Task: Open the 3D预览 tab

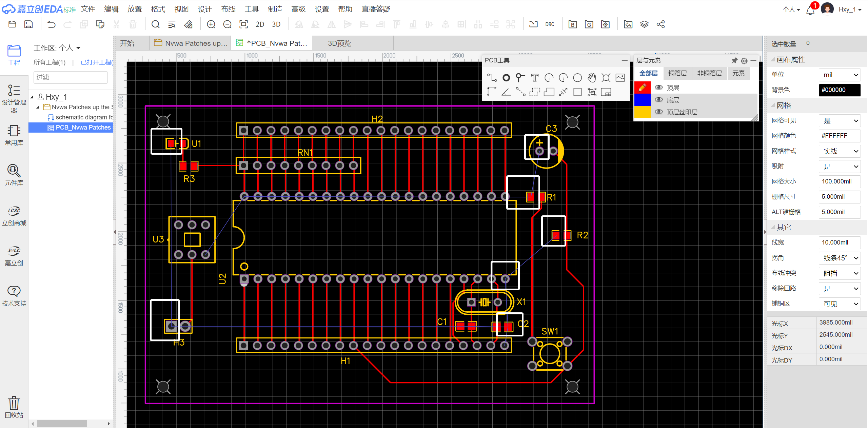Action: point(339,43)
